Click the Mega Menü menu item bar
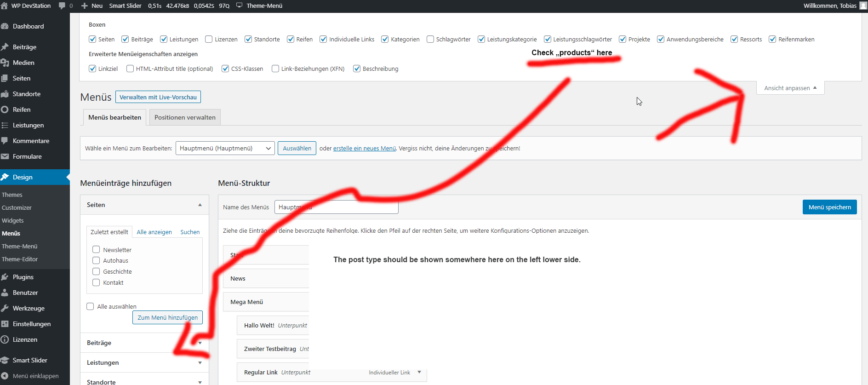 [266, 302]
